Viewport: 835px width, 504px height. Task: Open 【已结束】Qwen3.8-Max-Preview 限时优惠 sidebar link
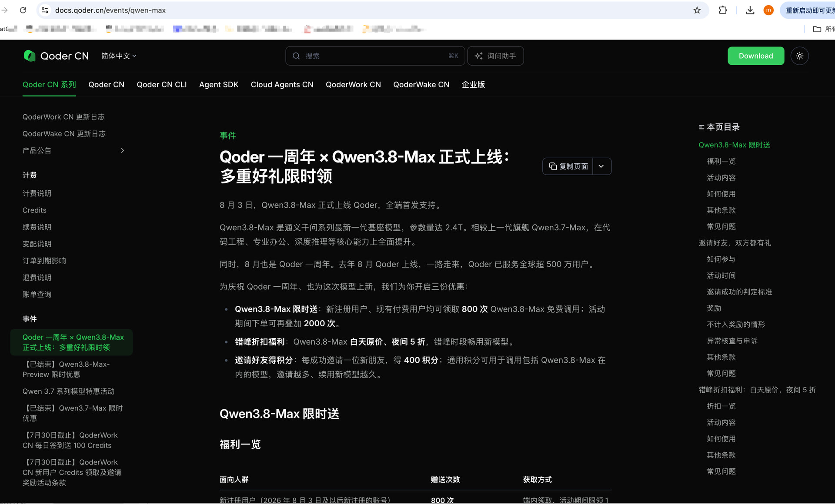66,369
